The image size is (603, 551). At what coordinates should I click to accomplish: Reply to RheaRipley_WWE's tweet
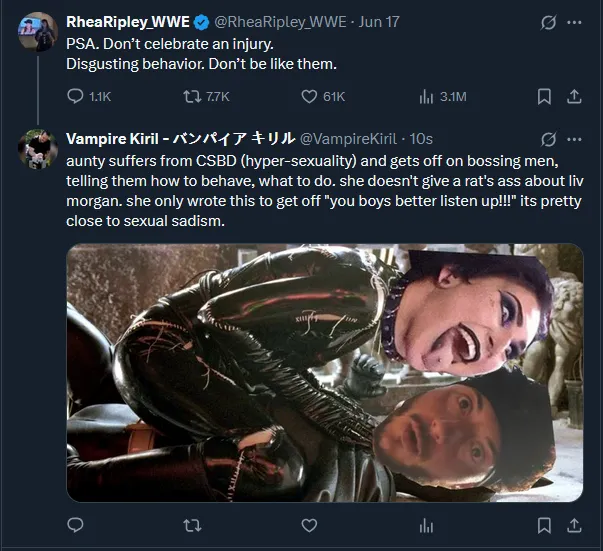click(75, 96)
